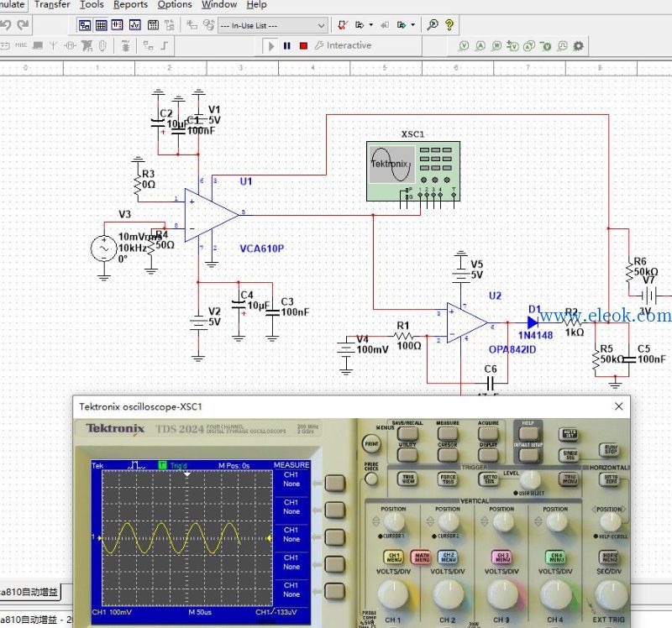Expand the back-annotate dropdown arrow after the rules check icon
The width and height of the screenshot is (672, 628).
point(371,25)
